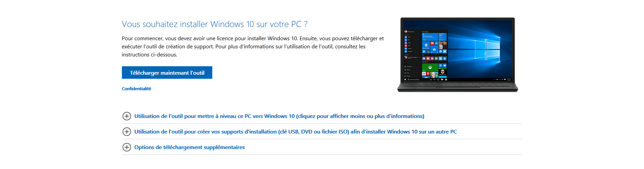Click the licence paragraph starting 'Pour commencer'

[x=253, y=46]
